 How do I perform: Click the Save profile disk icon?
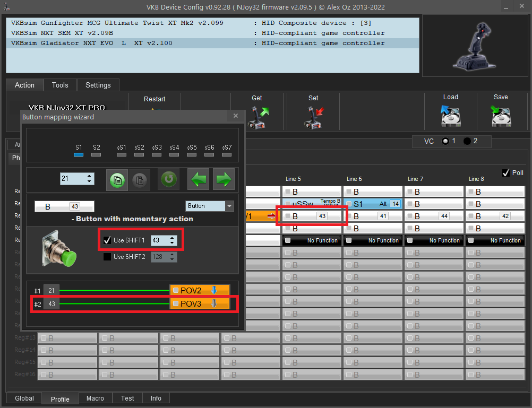coord(501,116)
